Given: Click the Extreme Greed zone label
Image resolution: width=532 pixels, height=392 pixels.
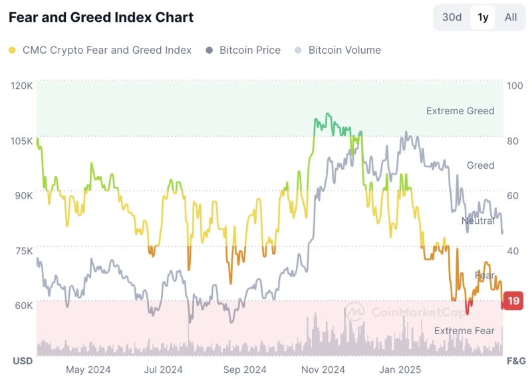Looking at the screenshot, I should tap(460, 111).
